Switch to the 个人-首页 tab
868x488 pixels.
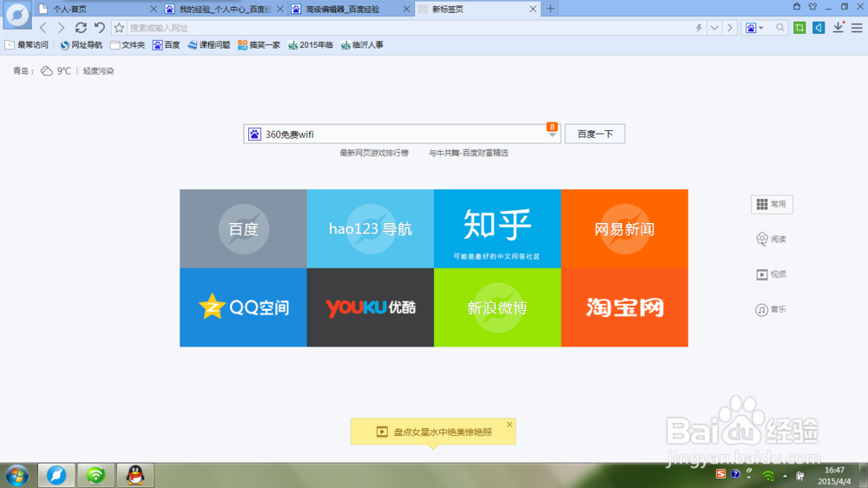coord(97,9)
